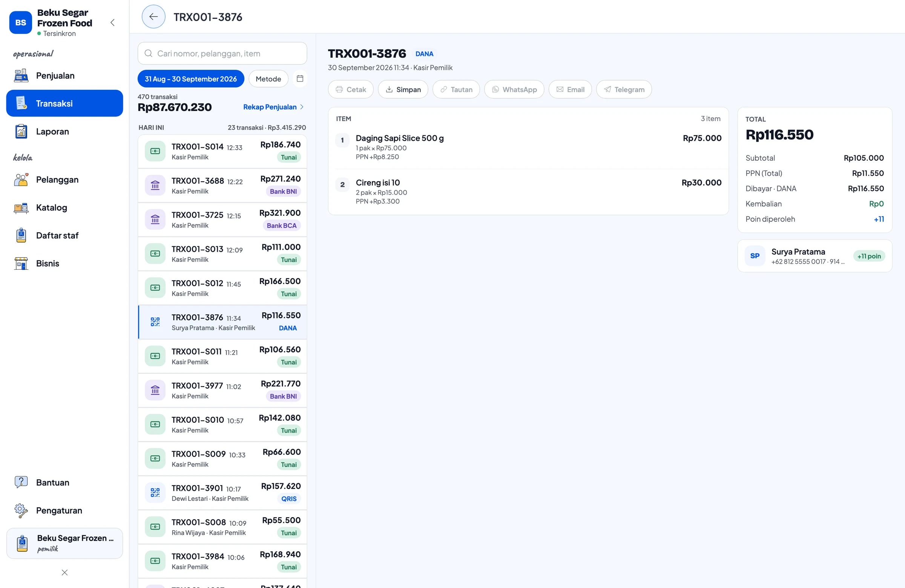Open the Surya Pratama customer card
This screenshot has width=905, height=588.
[814, 256]
